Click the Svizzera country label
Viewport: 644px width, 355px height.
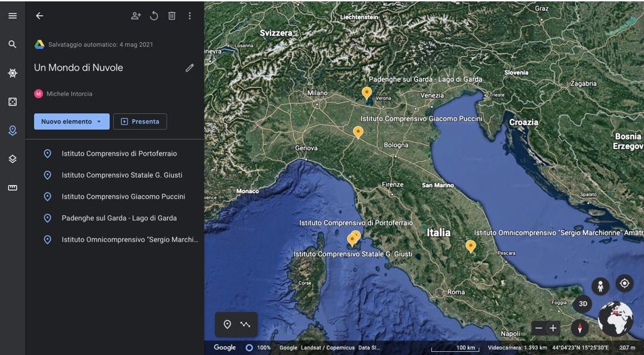[276, 33]
